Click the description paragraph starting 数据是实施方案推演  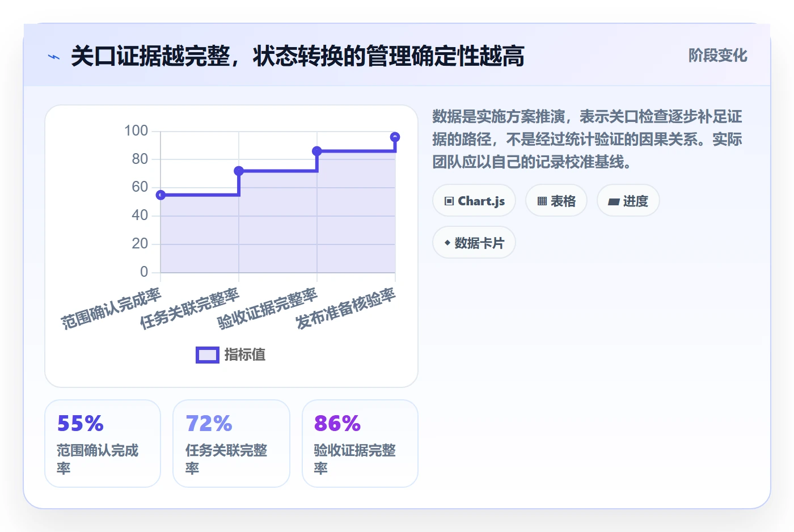tap(588, 140)
